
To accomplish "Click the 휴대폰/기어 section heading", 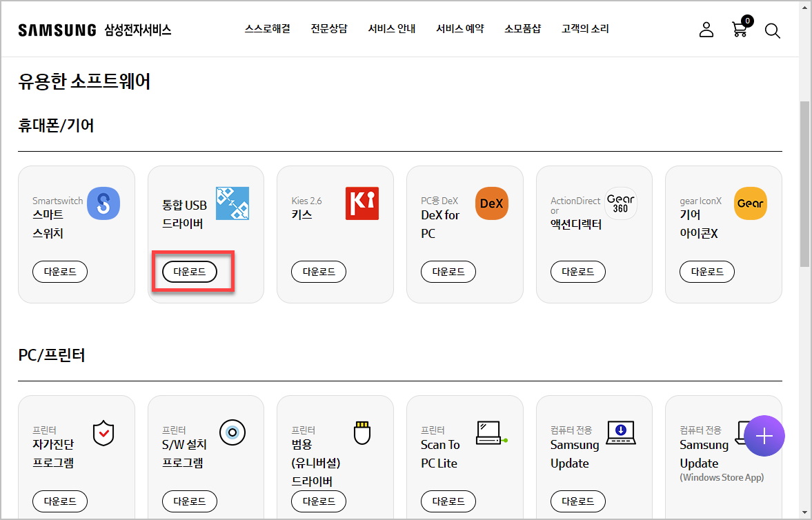I will 56,126.
